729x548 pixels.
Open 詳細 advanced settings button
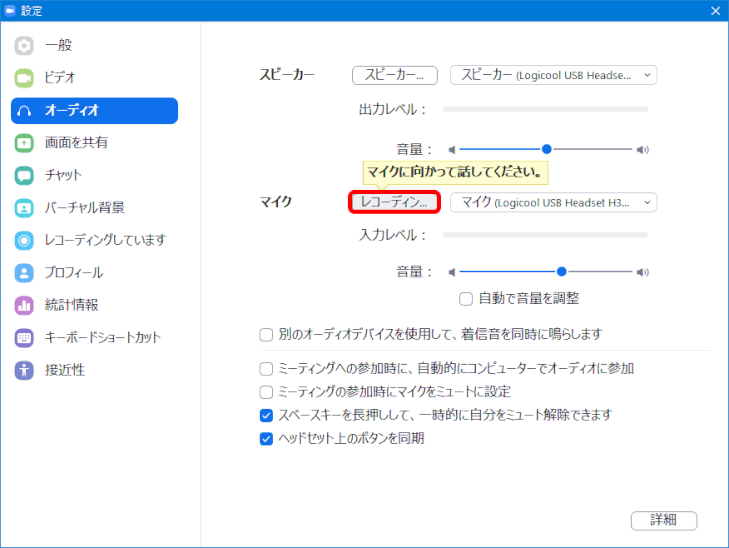pos(664,520)
